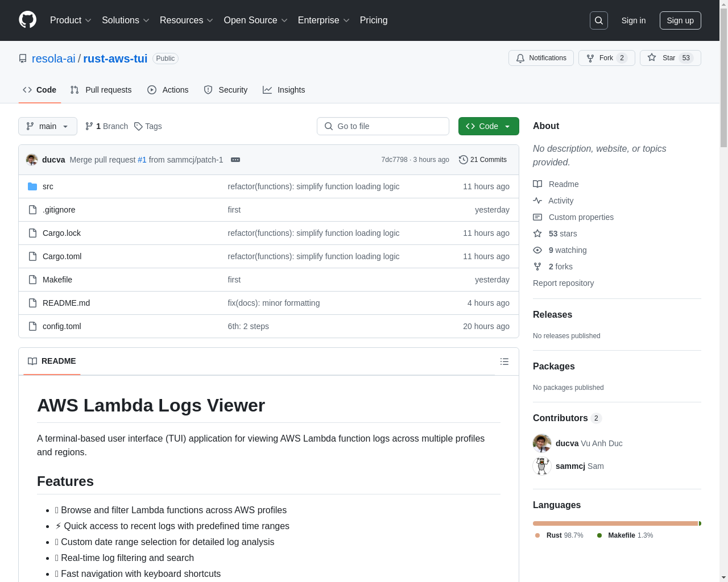The image size is (728, 582).
Task: Open commit '6th: 2 steps'
Action: pos(248,326)
